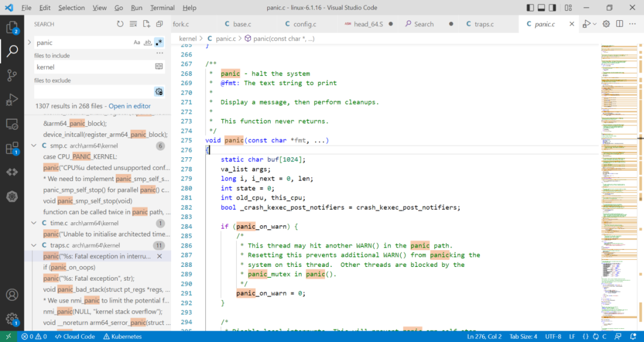Open the Run and Debug view
The height and width of the screenshot is (342, 644).
click(12, 99)
